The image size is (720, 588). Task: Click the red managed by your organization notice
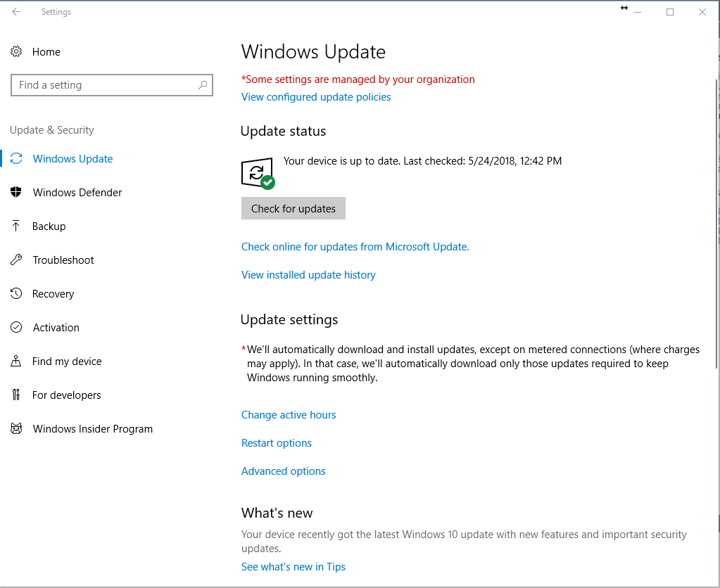point(358,79)
